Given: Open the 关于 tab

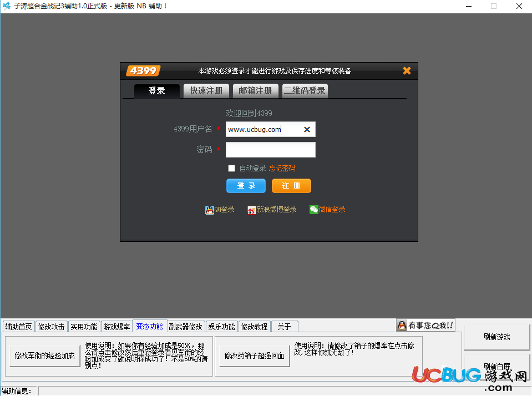Looking at the screenshot, I should click(x=285, y=327).
